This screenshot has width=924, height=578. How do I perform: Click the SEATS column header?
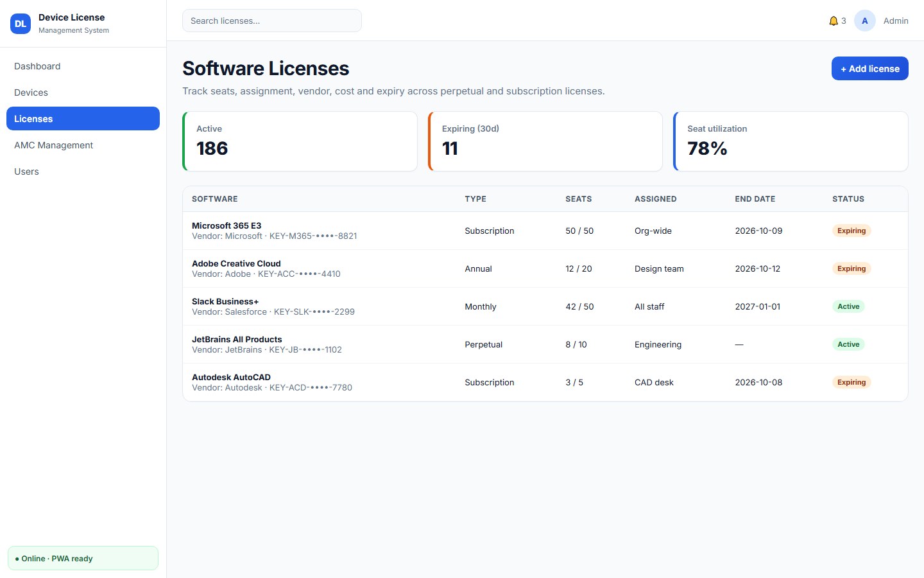click(x=579, y=199)
